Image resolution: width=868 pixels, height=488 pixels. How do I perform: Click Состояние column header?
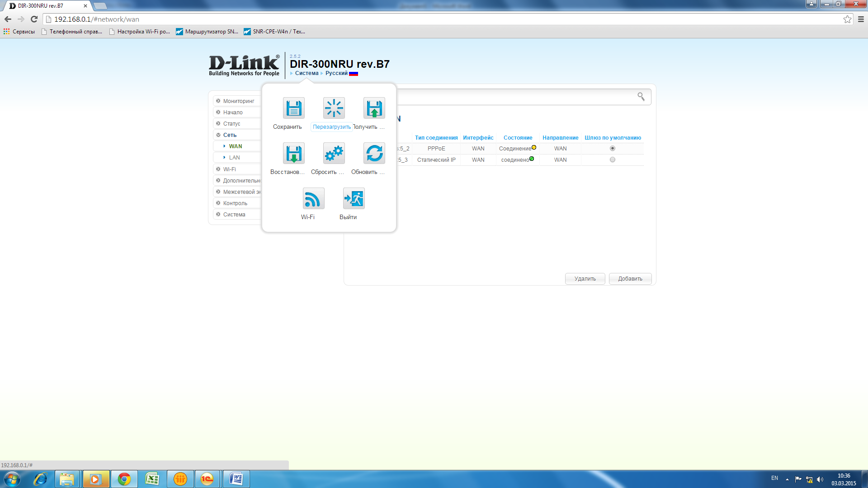pyautogui.click(x=518, y=137)
